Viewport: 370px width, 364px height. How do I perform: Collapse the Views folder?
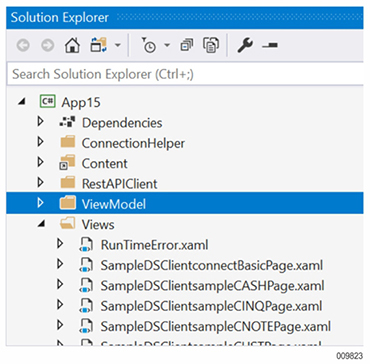pos(41,224)
